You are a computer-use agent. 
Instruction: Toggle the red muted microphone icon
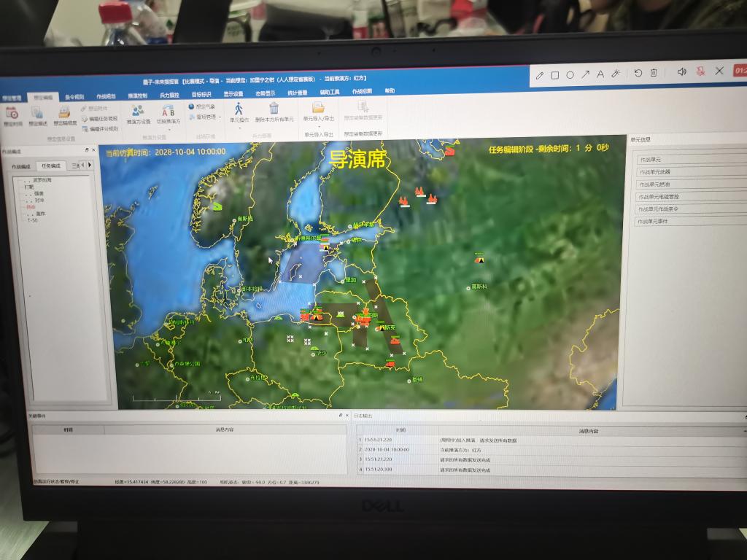(x=700, y=71)
